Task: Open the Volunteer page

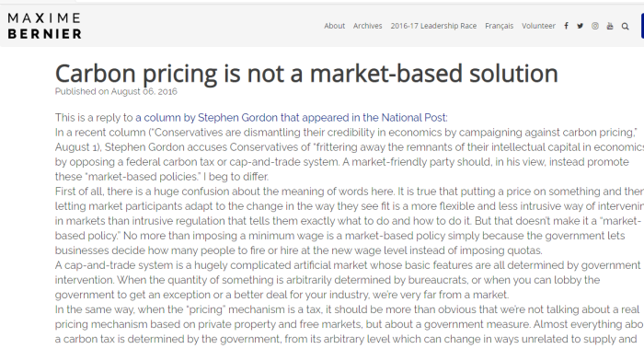Action: (x=538, y=26)
